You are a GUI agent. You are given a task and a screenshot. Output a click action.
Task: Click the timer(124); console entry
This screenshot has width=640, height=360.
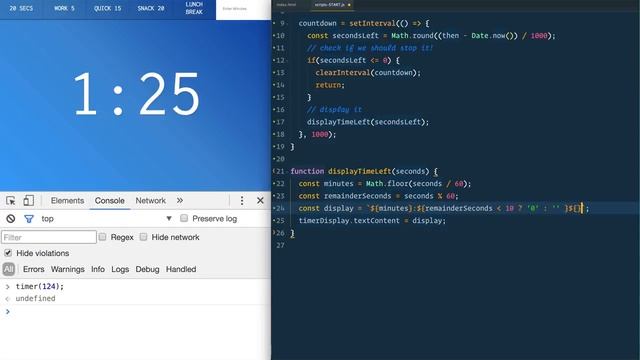coord(40,287)
